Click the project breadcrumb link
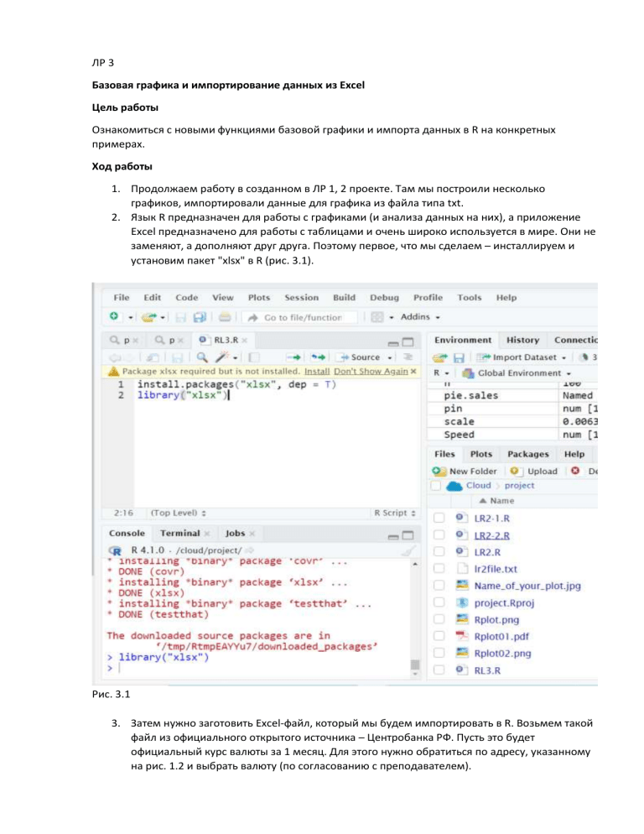644x834 pixels. (x=520, y=486)
